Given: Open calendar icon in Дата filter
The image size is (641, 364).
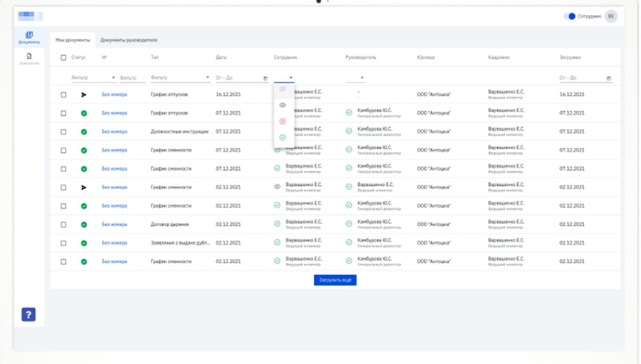Looking at the screenshot, I should (x=266, y=78).
